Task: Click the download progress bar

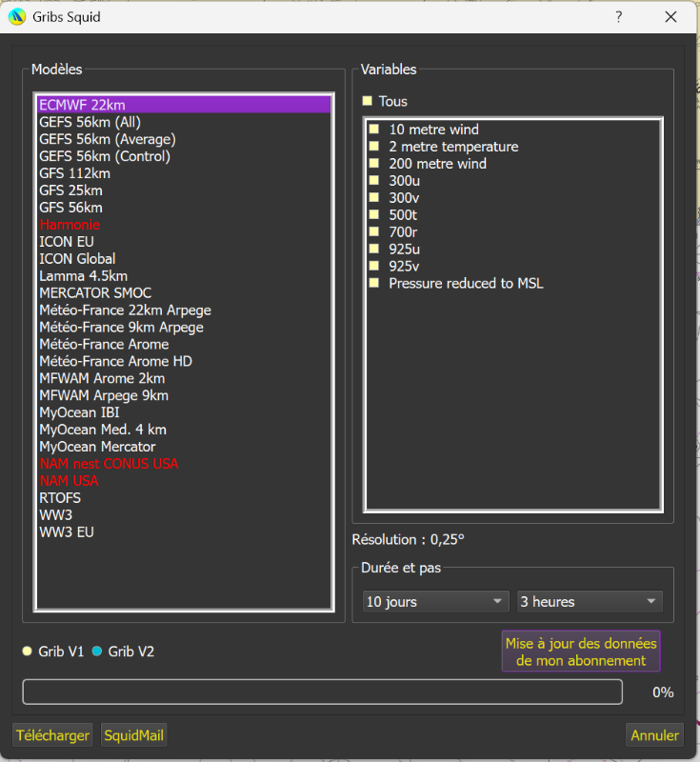Action: [322, 692]
